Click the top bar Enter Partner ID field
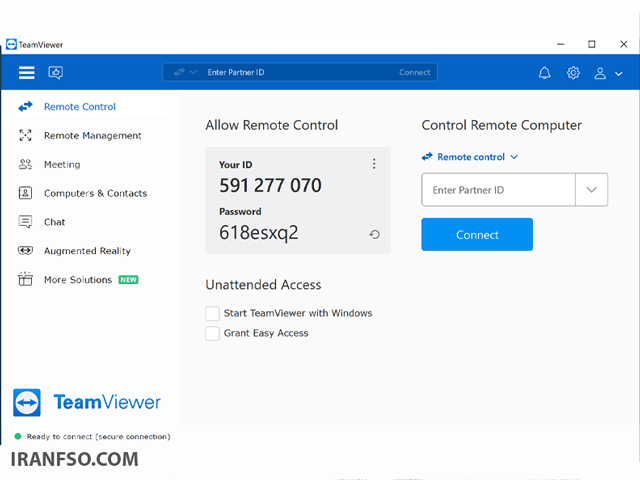The image size is (640, 480). (x=300, y=72)
